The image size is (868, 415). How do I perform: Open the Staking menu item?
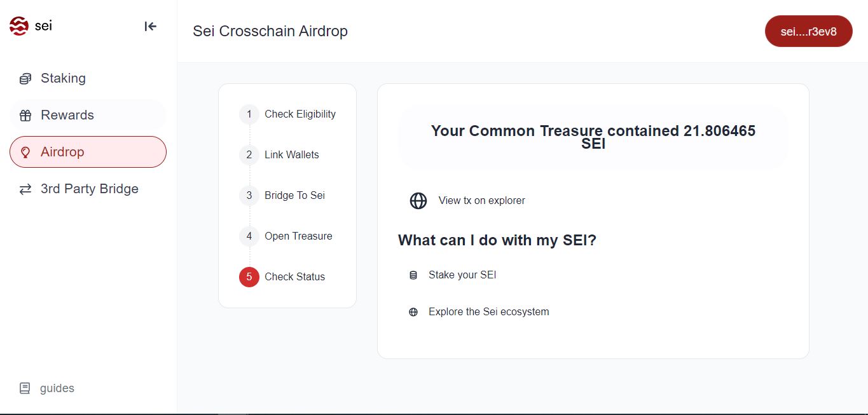tap(88, 78)
